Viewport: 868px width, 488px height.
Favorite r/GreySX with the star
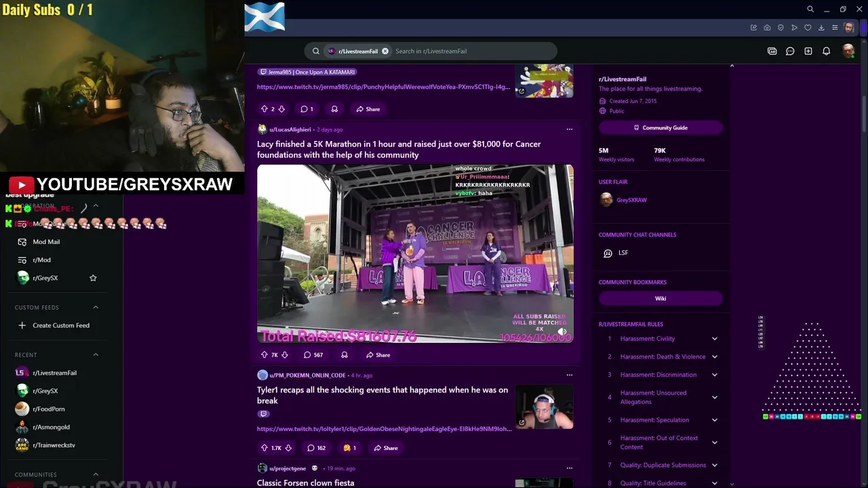[x=93, y=278]
